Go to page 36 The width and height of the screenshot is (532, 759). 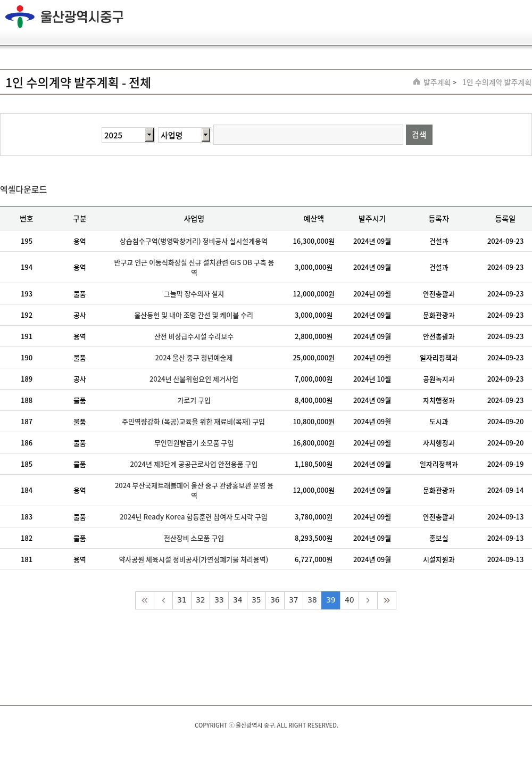tap(275, 600)
